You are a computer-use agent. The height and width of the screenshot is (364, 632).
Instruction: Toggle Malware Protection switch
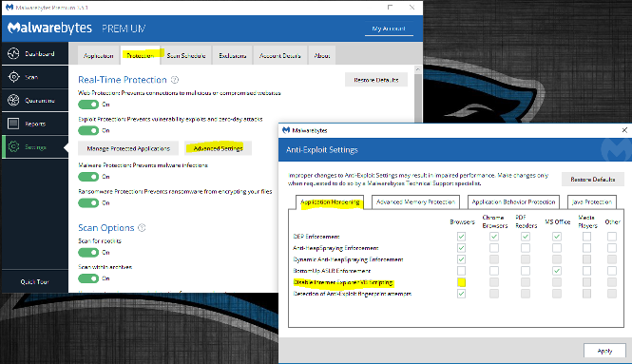click(x=88, y=177)
